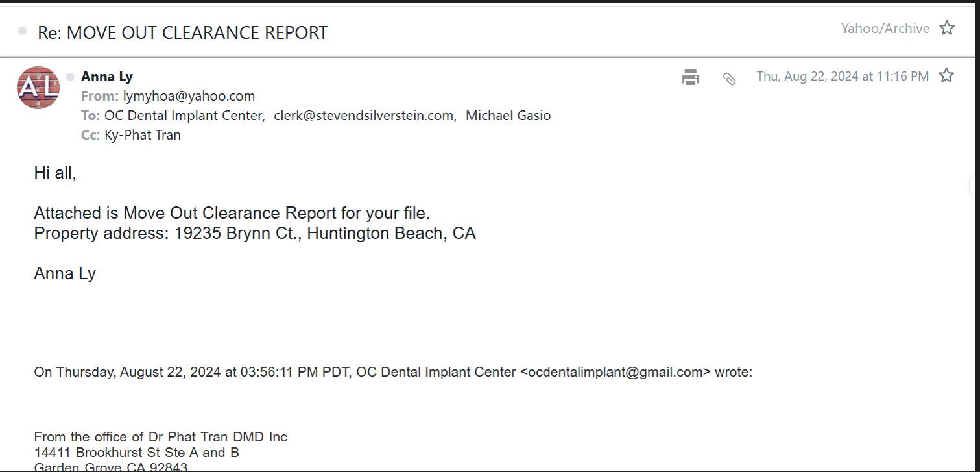Click the Thu, Aug 22, 2024 timestamp

click(x=843, y=76)
